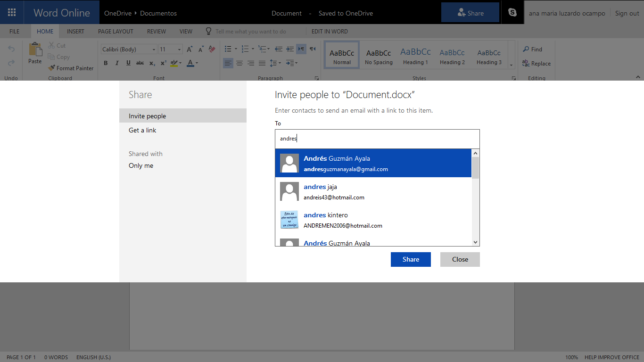The height and width of the screenshot is (362, 644).
Task: Click the Replace button
Action: click(537, 64)
